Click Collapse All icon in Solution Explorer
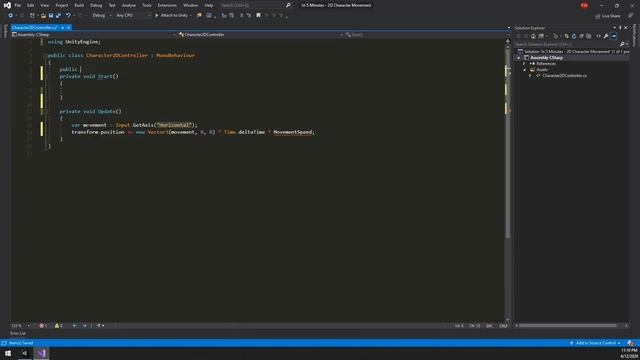The width and height of the screenshot is (640, 360). pyautogui.click(x=581, y=36)
